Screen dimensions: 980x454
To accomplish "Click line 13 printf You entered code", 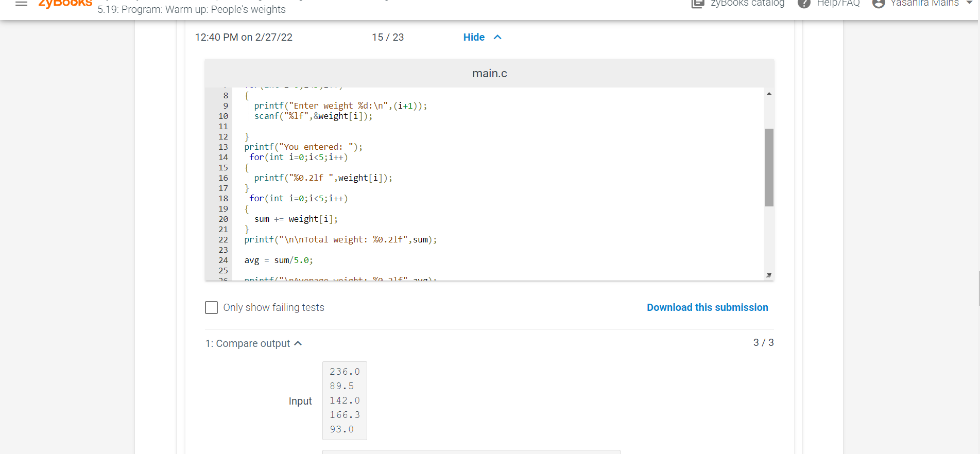I will 303,147.
